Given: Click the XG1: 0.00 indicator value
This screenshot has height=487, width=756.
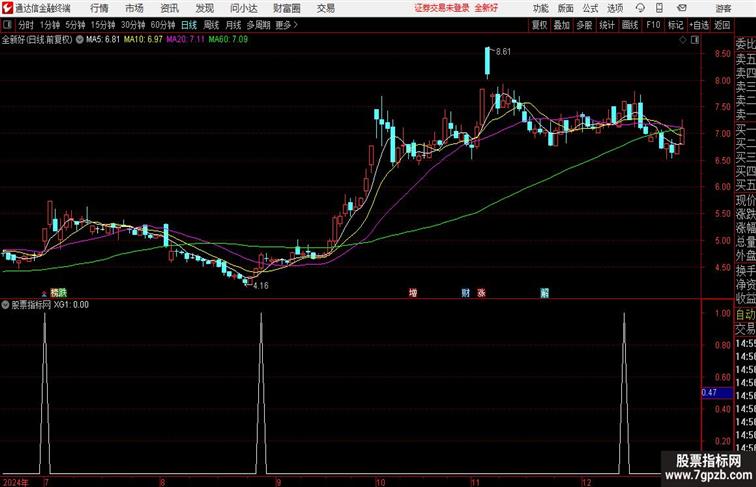Looking at the screenshot, I should [71, 305].
